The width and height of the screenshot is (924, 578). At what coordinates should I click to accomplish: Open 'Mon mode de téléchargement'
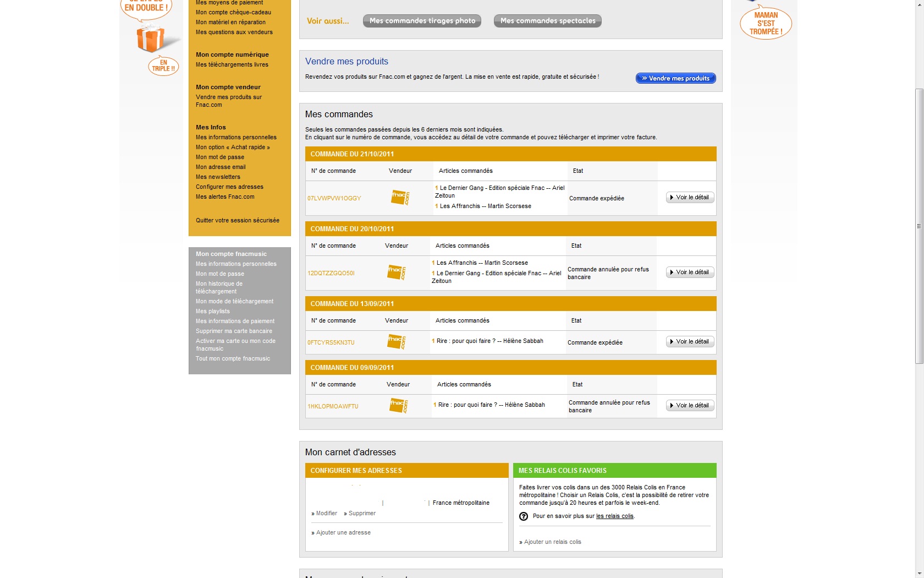(x=234, y=301)
